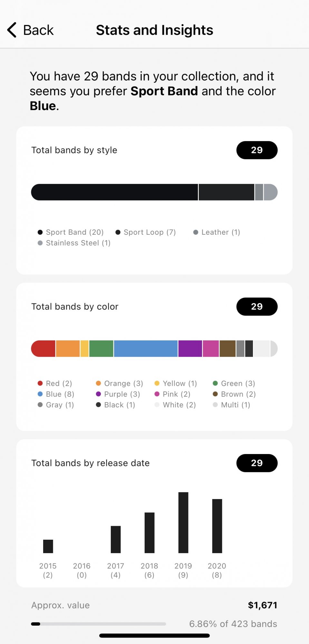Click the Purple color legend dot
This screenshot has height=644, width=309.
point(99,394)
